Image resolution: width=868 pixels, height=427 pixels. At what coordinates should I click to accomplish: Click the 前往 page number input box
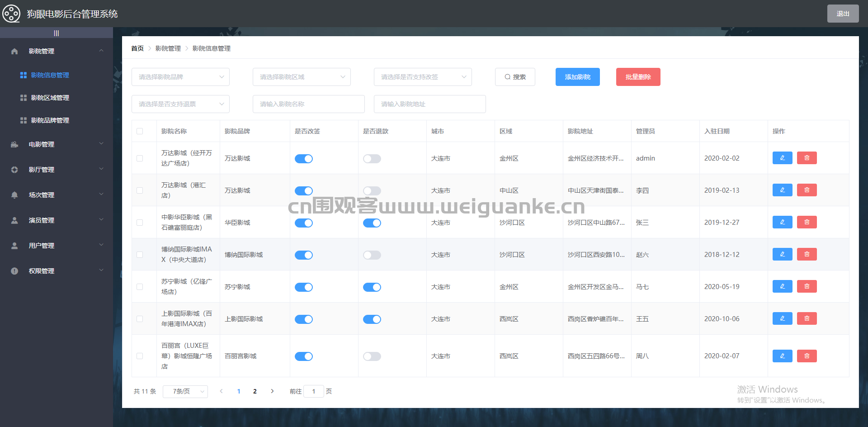pos(314,391)
